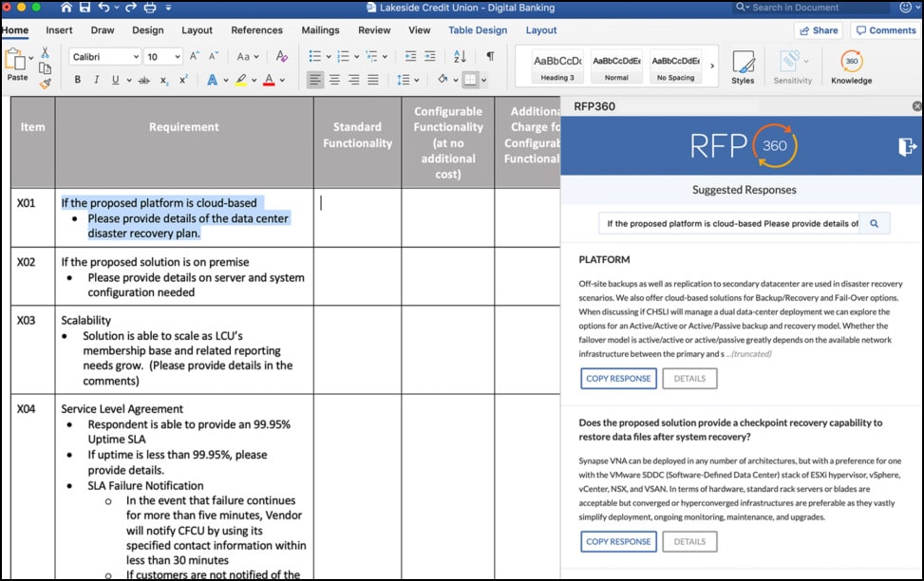This screenshot has height=581, width=924.
Task: Switch to References tab
Action: (257, 30)
